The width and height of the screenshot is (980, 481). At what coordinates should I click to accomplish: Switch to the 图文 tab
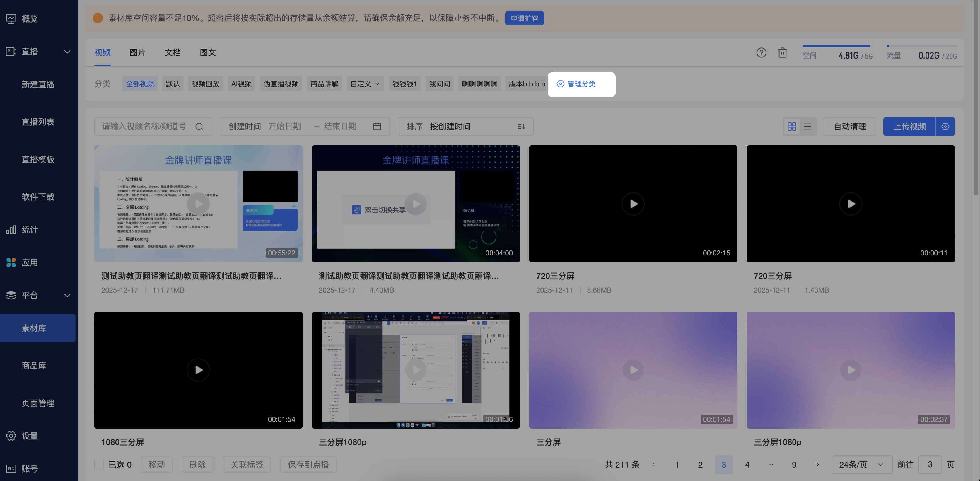click(208, 52)
